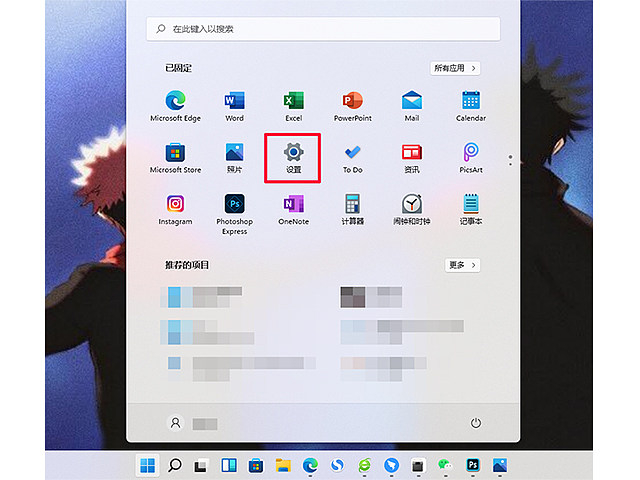The height and width of the screenshot is (480, 640).
Task: Open Microsoft Edge from pinned apps
Action: [176, 106]
